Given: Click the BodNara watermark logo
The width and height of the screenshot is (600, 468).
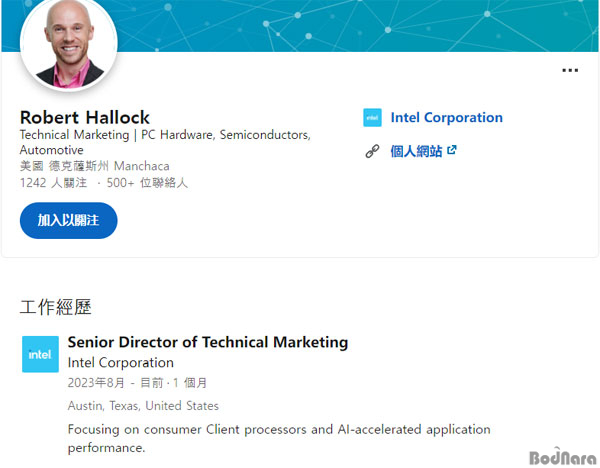Looking at the screenshot, I should pyautogui.click(x=563, y=457).
